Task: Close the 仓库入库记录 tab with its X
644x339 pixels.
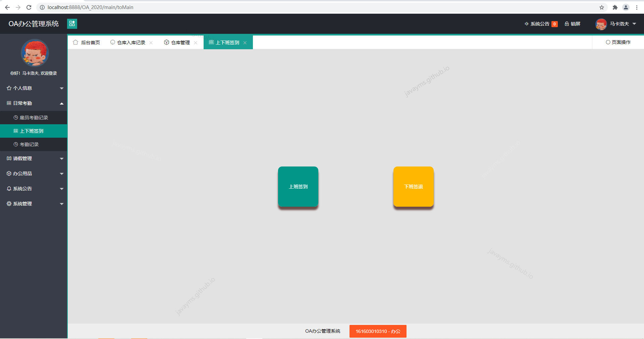Action: click(x=151, y=43)
